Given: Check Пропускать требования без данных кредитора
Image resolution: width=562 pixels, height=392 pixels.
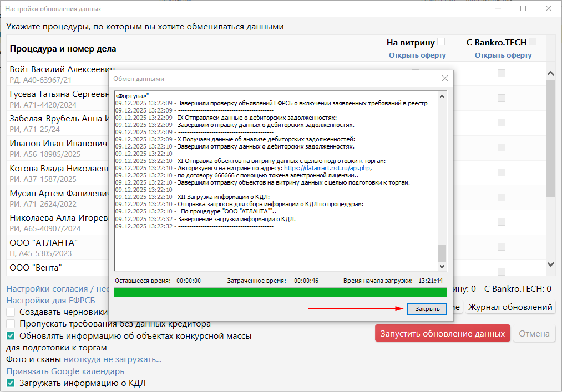Looking at the screenshot, I should (x=11, y=324).
